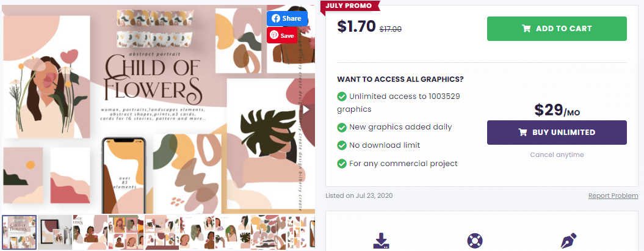644x251 pixels.
Task: Click the download icon
Action: (380, 240)
